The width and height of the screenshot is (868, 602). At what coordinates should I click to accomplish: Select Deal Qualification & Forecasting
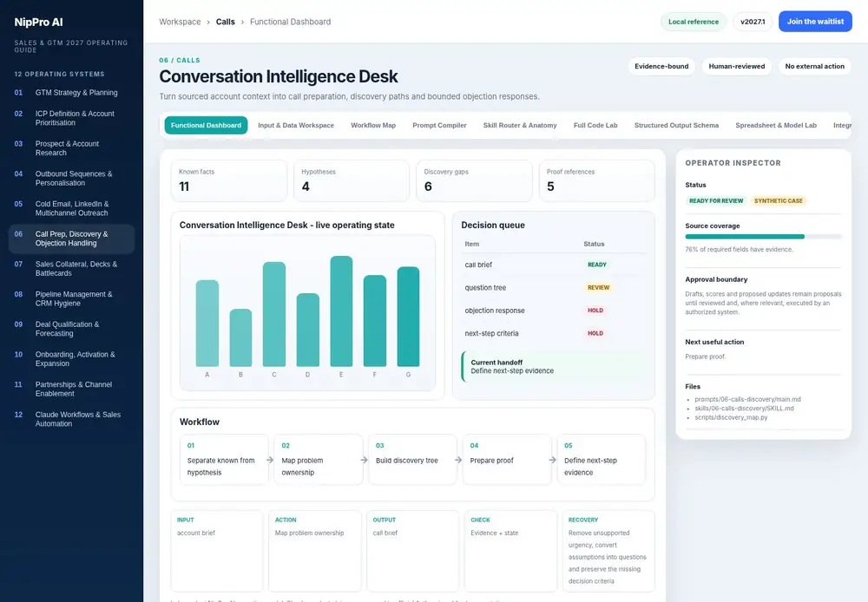pos(71,329)
